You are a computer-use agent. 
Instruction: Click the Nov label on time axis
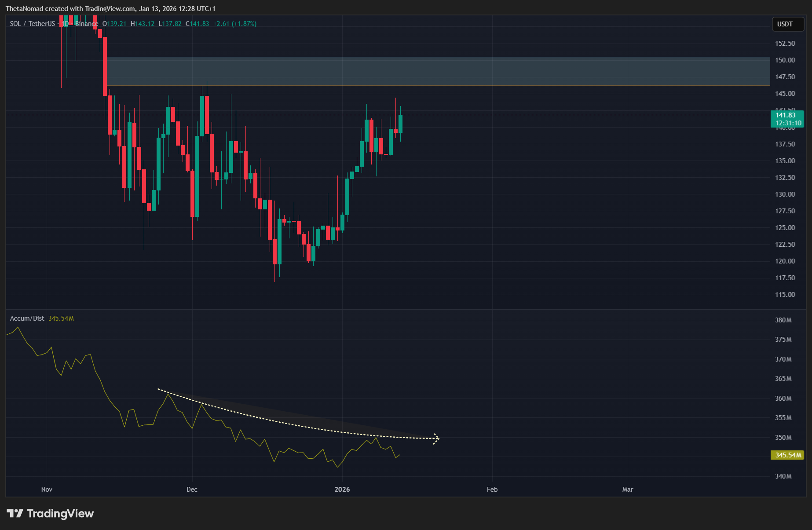click(x=47, y=490)
